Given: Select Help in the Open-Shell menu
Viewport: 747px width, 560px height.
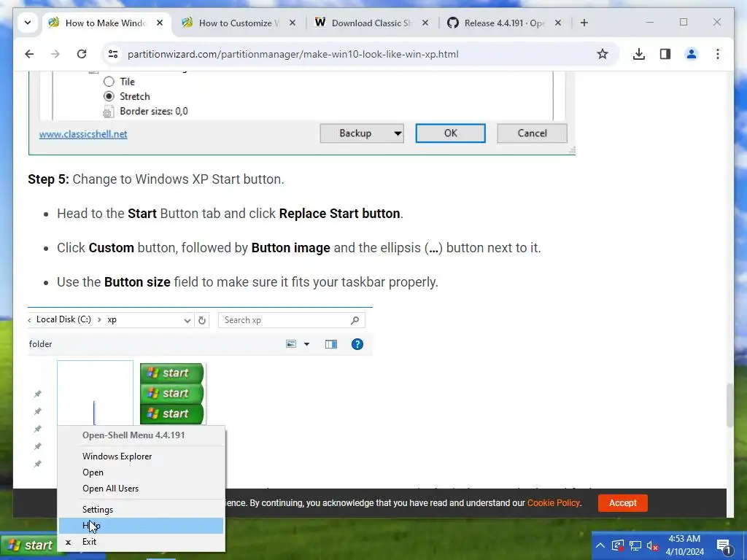Looking at the screenshot, I should tap(141, 526).
